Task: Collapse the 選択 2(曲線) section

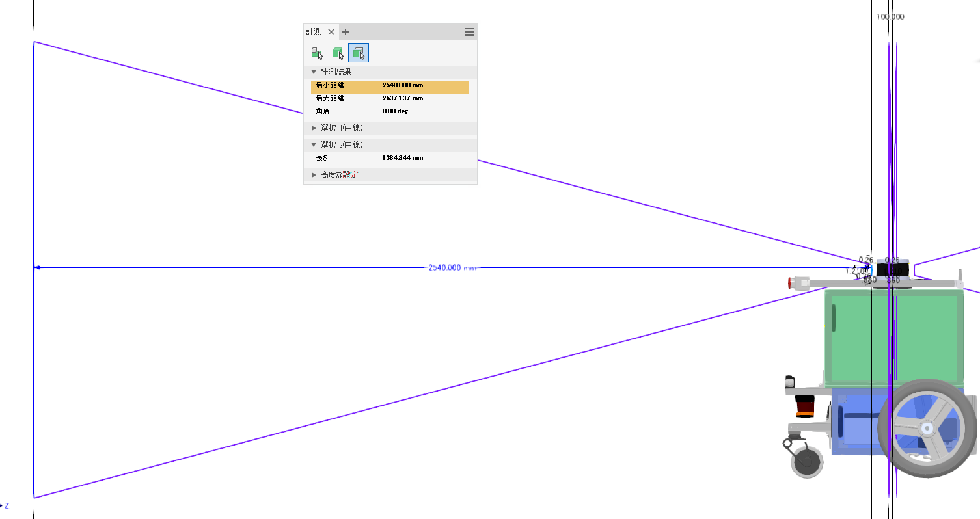Action: click(314, 144)
